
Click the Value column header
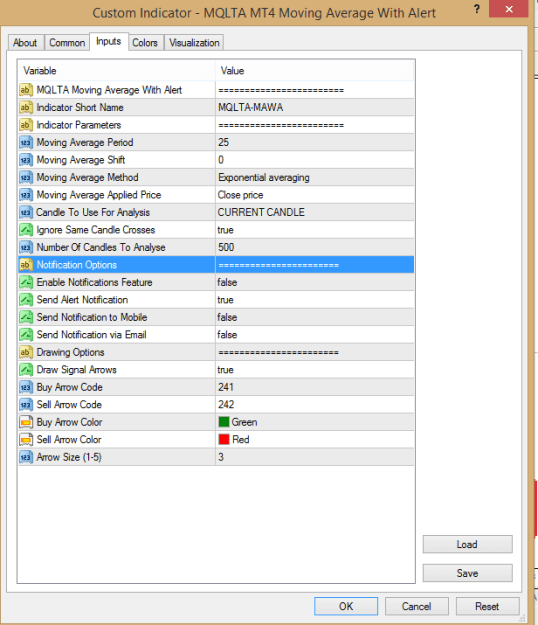point(315,71)
